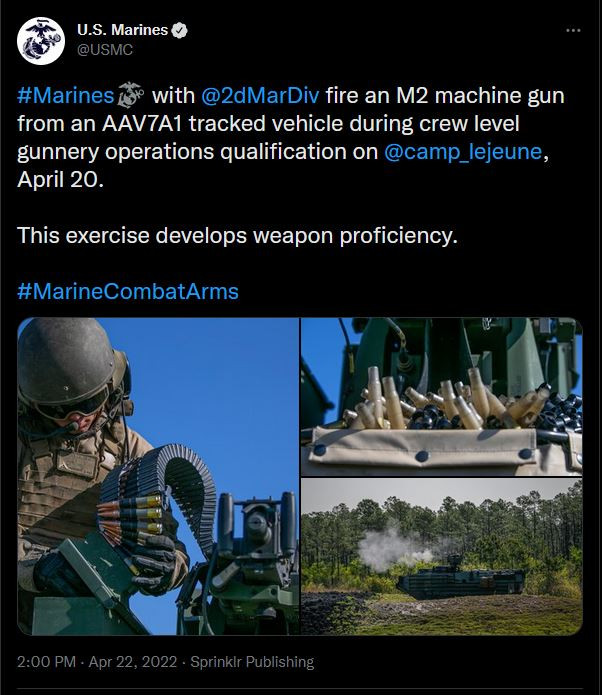Image resolution: width=602 pixels, height=695 pixels.
Task: Open the spent shell casings photo
Action: click(442, 397)
